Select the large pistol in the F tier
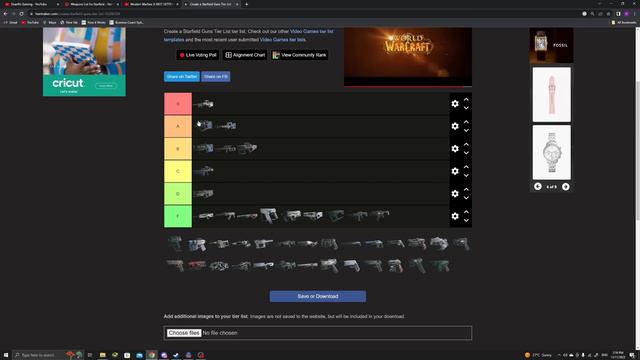The height and width of the screenshot is (360, 640). point(269,215)
